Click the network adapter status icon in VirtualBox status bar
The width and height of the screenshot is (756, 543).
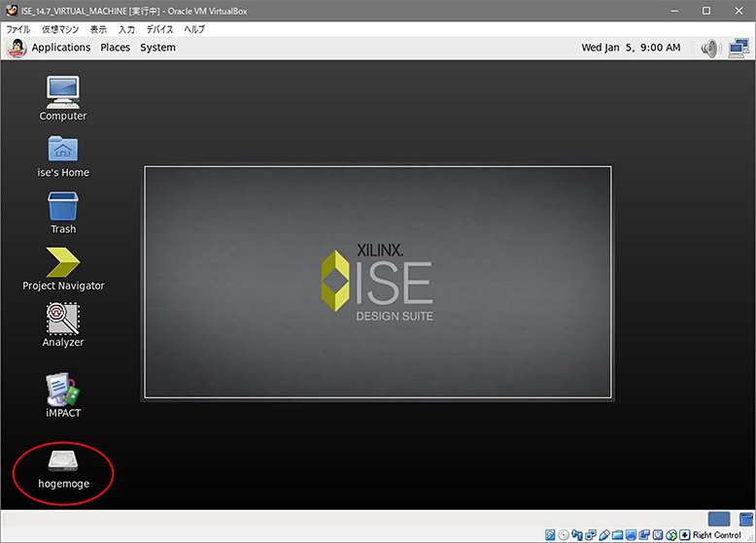pyautogui.click(x=591, y=535)
